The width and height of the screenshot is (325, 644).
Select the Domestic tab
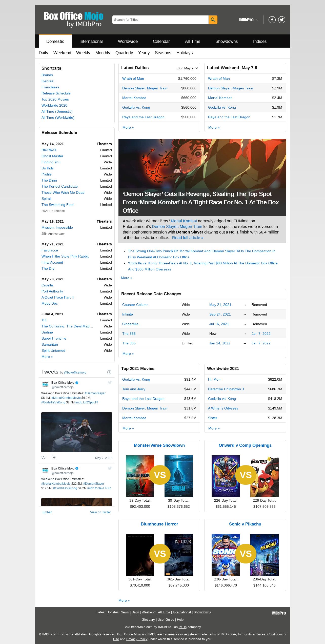(x=55, y=41)
